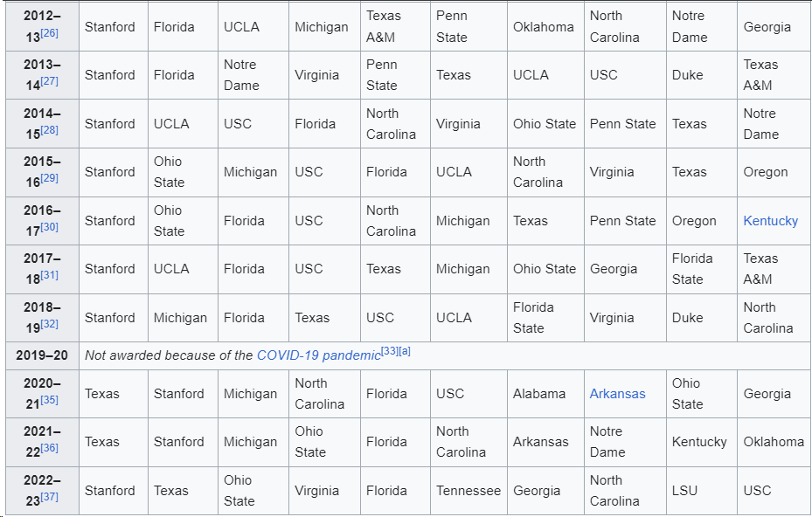Open reference 30 for 2016–17
812x517 pixels.
49,228
